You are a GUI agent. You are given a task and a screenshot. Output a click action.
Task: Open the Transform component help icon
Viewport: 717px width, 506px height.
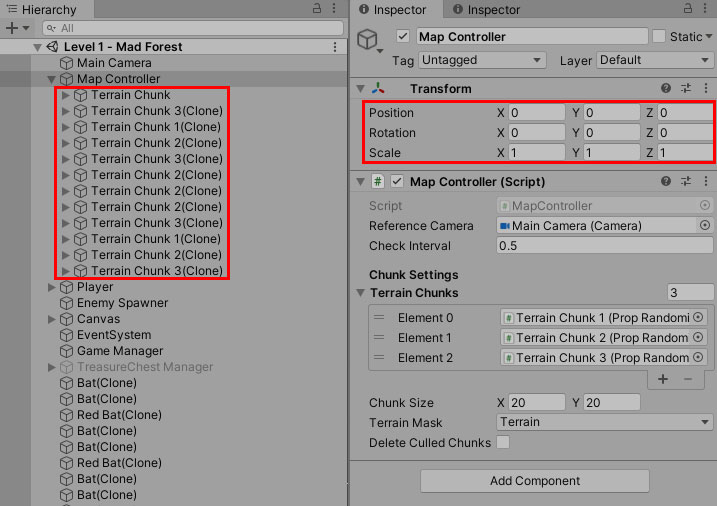(666, 88)
